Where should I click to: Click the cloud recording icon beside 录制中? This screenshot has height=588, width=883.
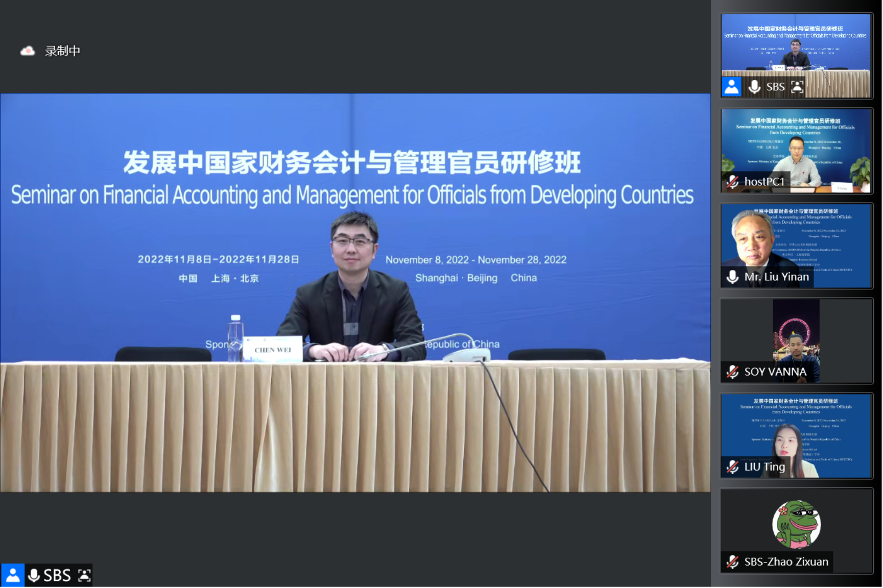tap(27, 51)
